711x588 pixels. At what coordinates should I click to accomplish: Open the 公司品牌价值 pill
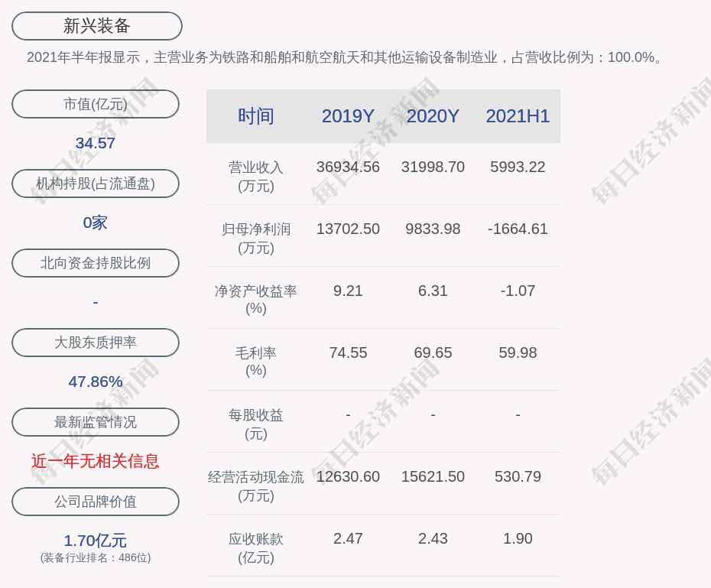click(x=96, y=502)
